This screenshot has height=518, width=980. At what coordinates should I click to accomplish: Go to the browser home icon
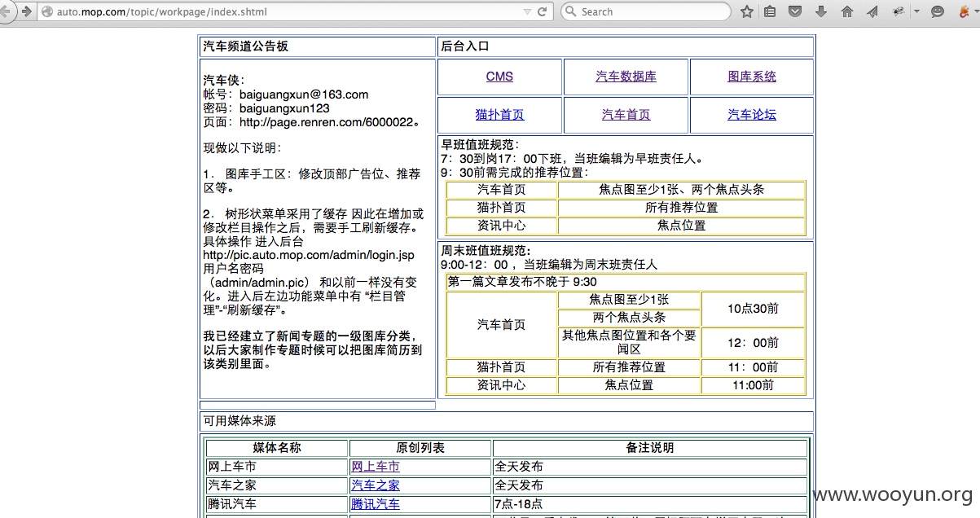847,11
